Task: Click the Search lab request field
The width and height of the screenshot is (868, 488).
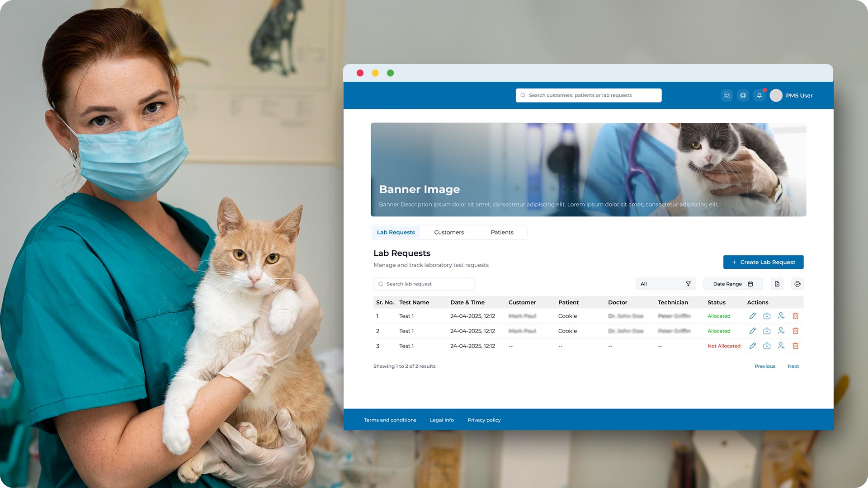Action: click(424, 284)
